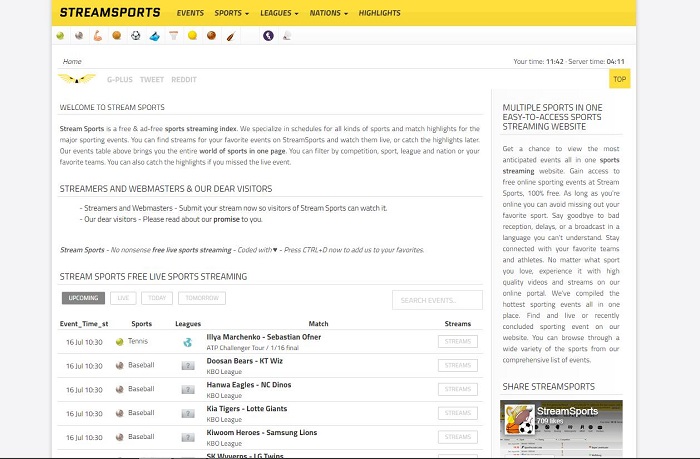700x459 pixels.
Task: Click the yellow winged logo below Home
Action: tap(77, 79)
